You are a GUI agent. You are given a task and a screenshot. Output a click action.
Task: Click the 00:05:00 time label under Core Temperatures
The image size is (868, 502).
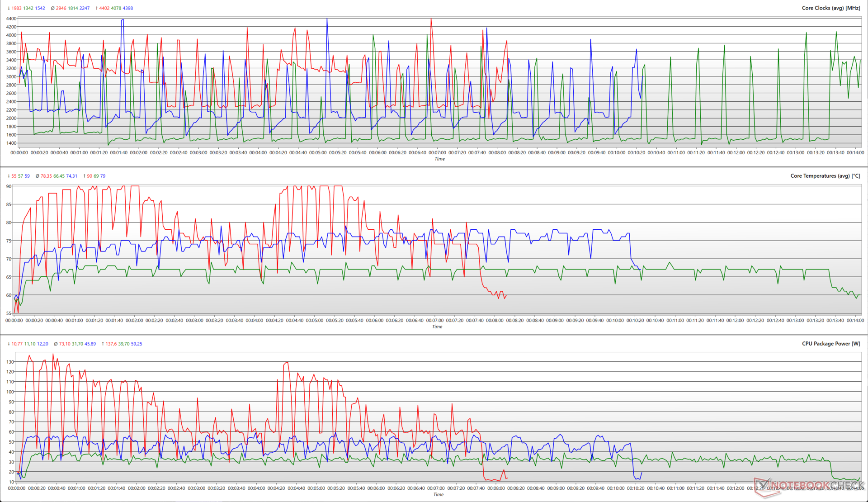point(315,321)
